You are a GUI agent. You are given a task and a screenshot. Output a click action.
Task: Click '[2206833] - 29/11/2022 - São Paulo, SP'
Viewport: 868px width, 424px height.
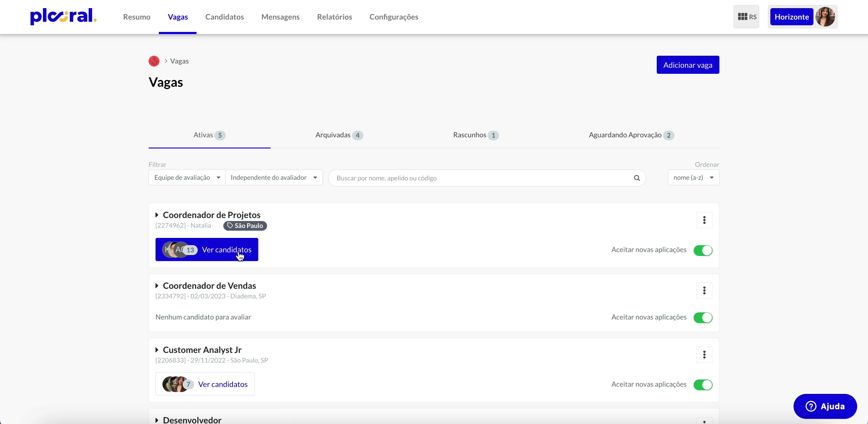212,360
